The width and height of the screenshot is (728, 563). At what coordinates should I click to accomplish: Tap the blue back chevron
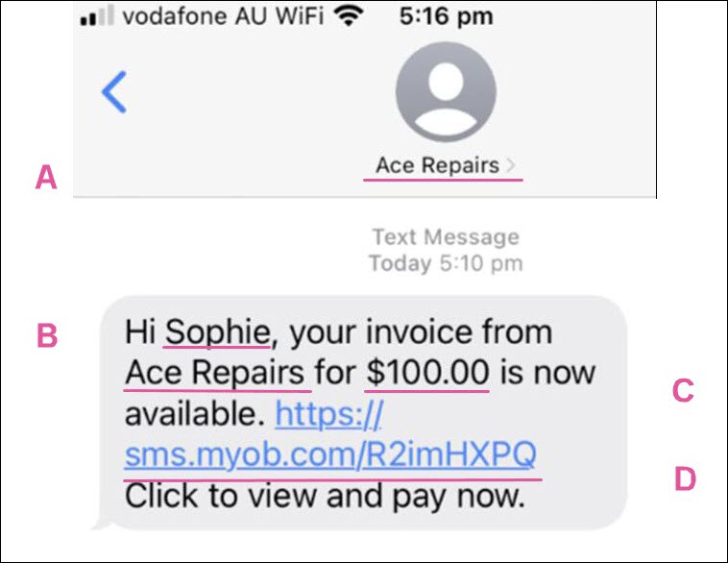114,92
